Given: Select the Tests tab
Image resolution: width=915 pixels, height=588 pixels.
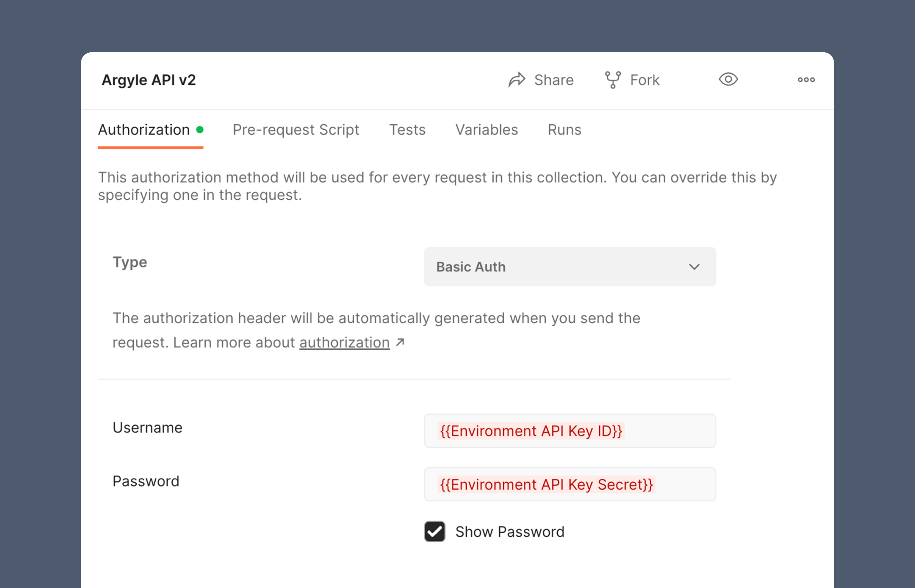Looking at the screenshot, I should [x=407, y=129].
